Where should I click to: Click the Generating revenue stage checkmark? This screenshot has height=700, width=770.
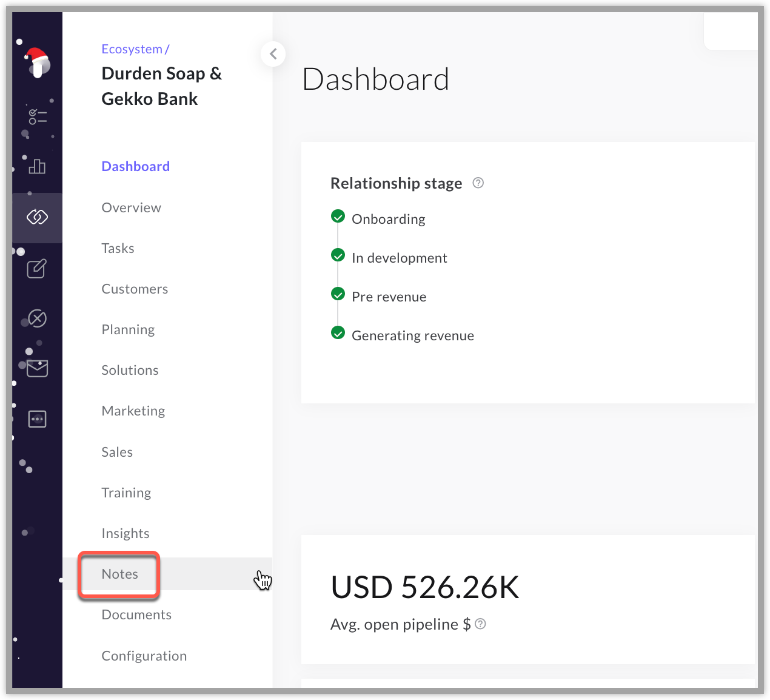click(x=338, y=333)
